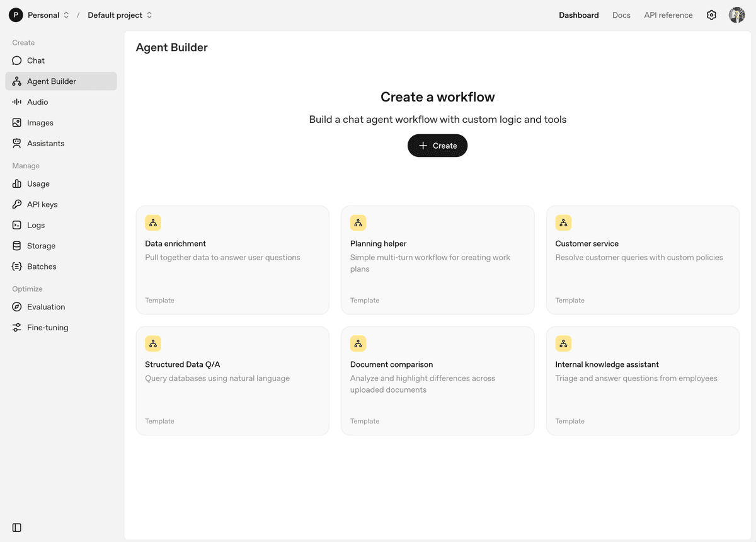The image size is (756, 542).
Task: Open the Assistants section
Action: (x=47, y=143)
